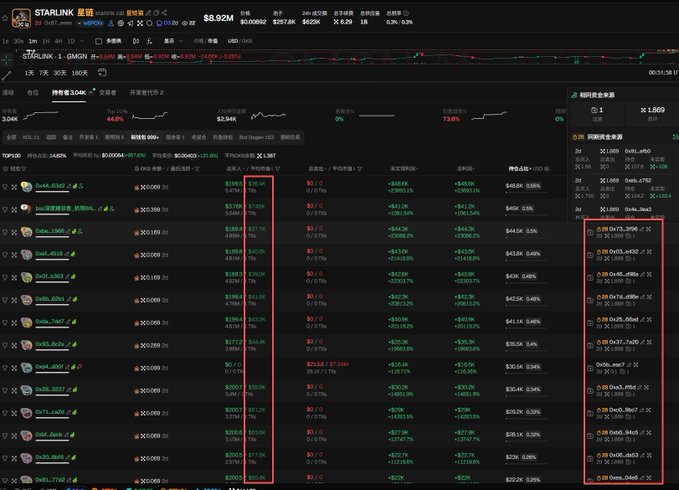Open the token's website globe icon

tap(121, 23)
